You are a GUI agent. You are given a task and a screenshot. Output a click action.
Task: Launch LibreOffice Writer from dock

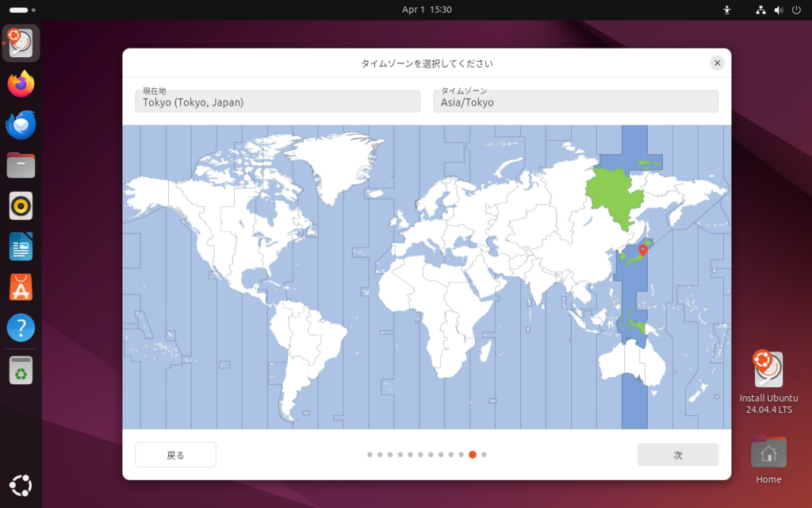[x=21, y=246]
